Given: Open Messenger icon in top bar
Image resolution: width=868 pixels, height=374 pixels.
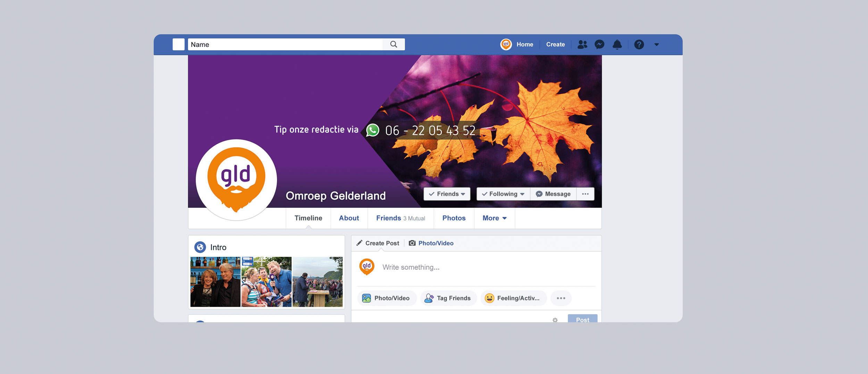Looking at the screenshot, I should coord(599,44).
